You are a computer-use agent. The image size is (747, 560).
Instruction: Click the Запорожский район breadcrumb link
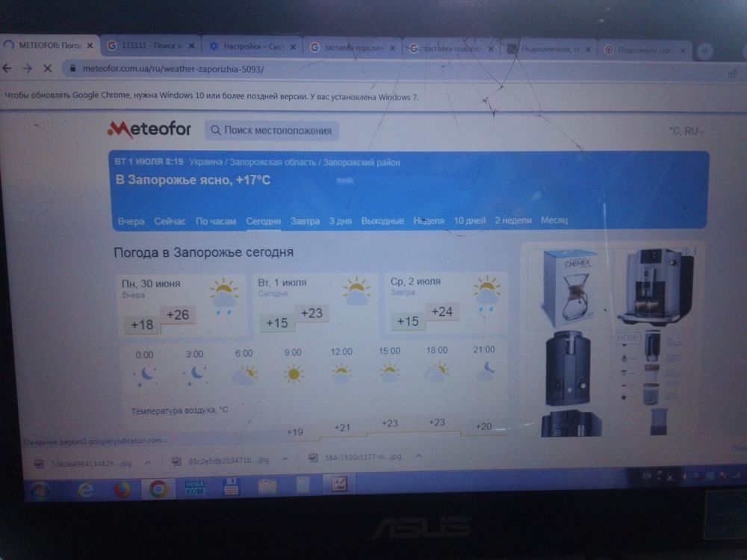[x=362, y=162]
